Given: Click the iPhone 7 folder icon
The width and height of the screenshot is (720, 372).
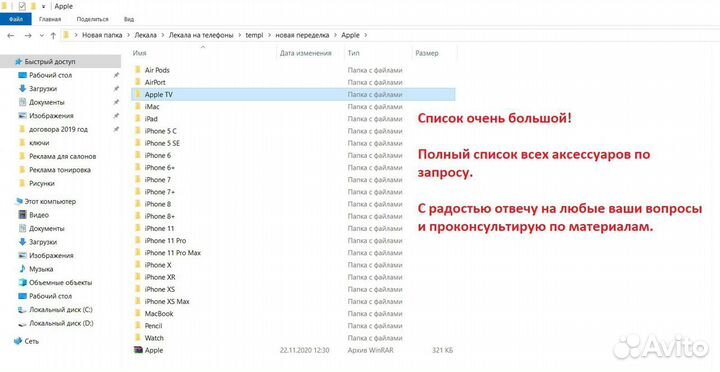Looking at the screenshot, I should (x=138, y=180).
